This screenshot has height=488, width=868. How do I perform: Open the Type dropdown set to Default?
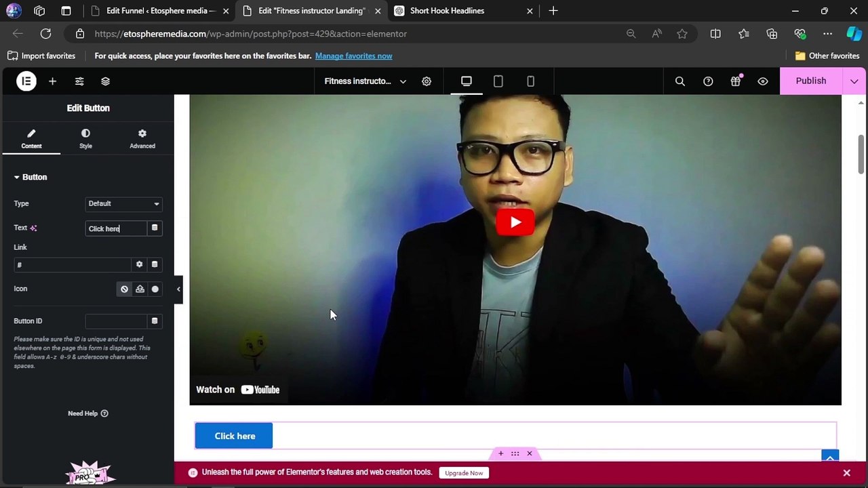[x=123, y=204]
